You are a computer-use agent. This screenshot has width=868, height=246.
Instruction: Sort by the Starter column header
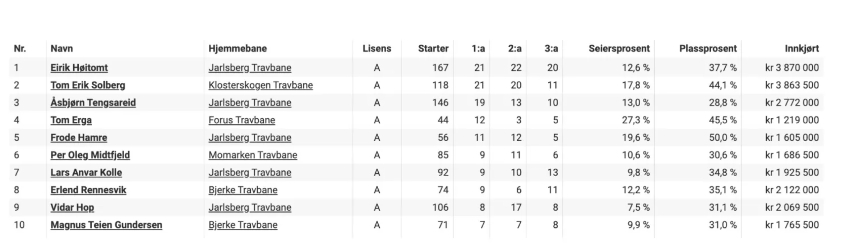pyautogui.click(x=433, y=49)
